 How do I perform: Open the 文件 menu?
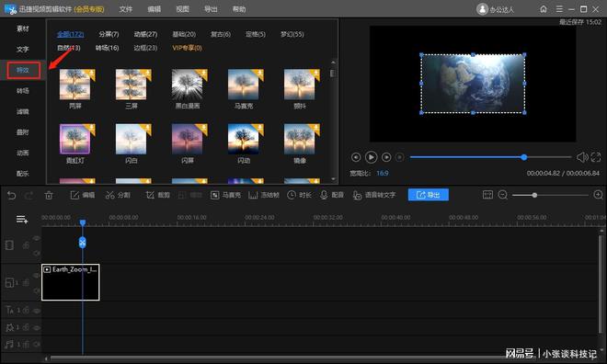[125, 9]
